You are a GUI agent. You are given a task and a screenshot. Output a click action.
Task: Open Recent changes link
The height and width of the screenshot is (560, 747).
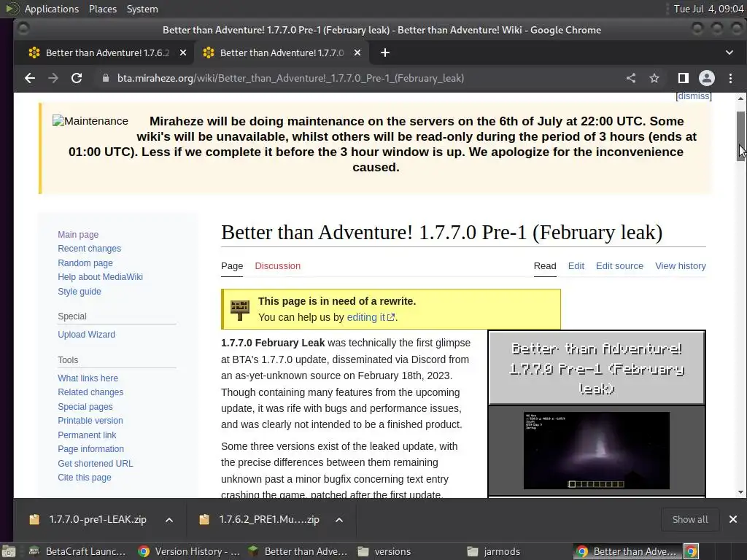click(x=89, y=249)
